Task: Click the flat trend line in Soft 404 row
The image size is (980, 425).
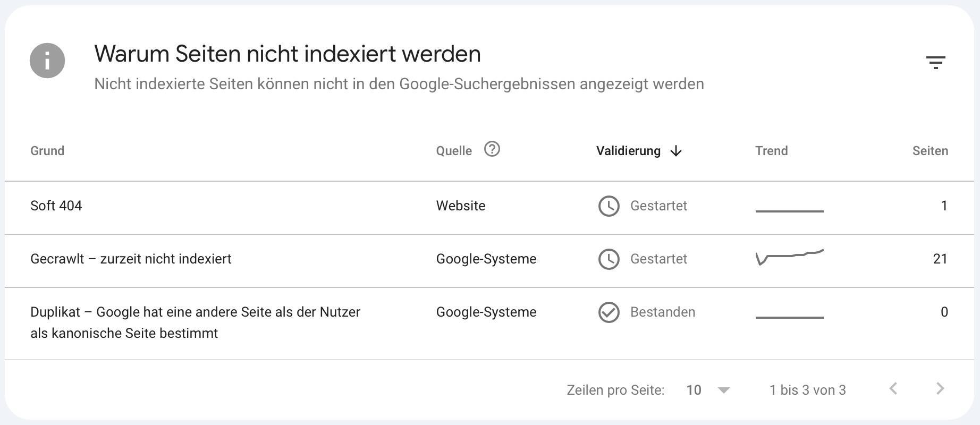Action: [x=790, y=211]
